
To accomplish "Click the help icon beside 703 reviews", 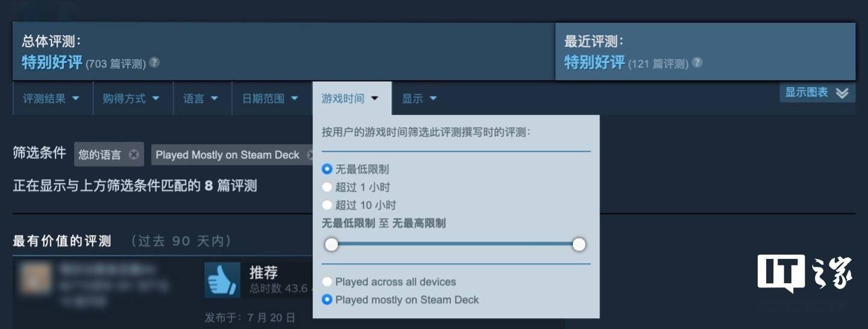I will [154, 62].
